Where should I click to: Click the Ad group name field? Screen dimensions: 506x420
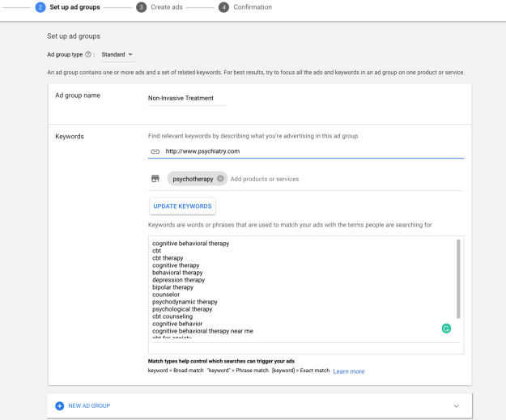coord(187,98)
